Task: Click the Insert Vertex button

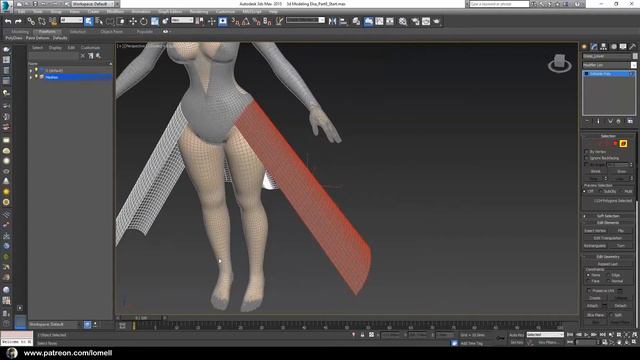Action: tap(595, 231)
